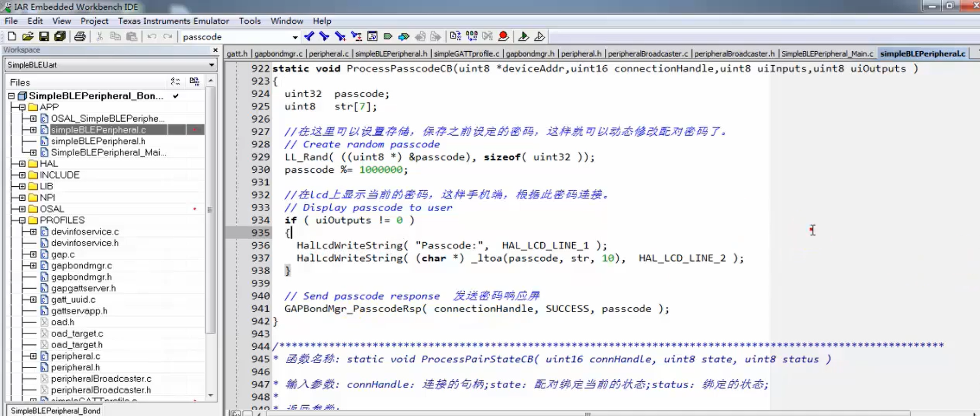Click the Find toolbar icon
980x416 pixels.
[x=340, y=36]
